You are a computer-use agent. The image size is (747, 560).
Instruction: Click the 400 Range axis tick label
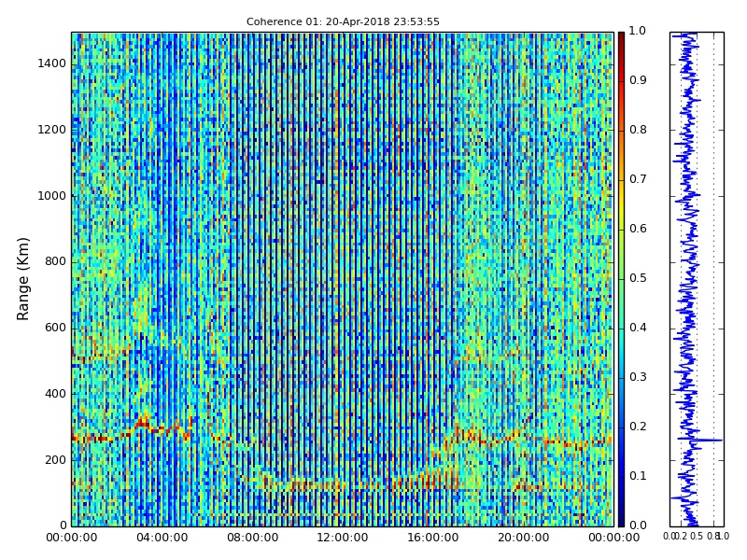tap(55, 394)
